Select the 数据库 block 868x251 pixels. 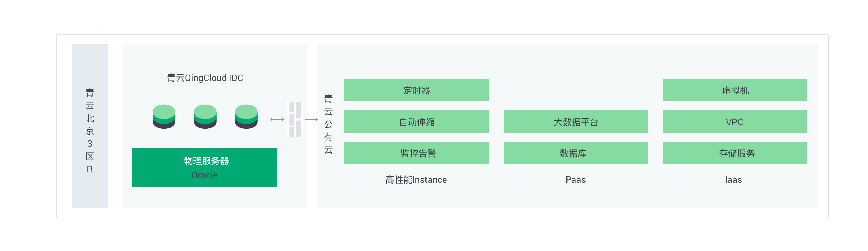point(575,153)
